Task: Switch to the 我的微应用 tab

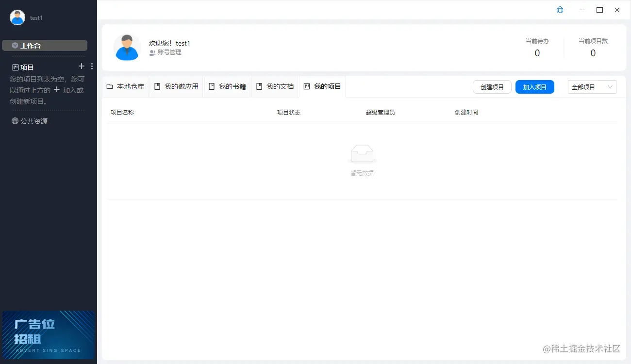Action: pos(176,86)
